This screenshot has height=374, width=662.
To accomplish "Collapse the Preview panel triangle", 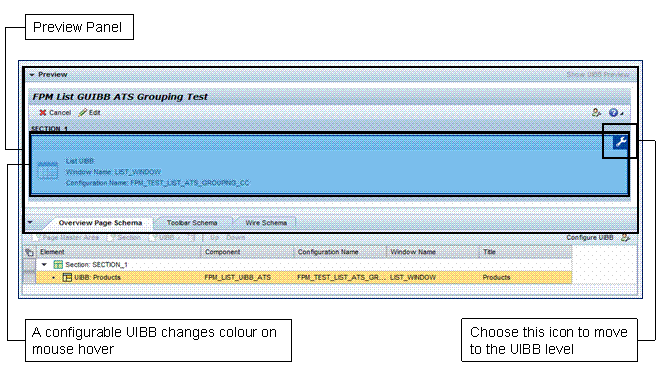I will (x=32, y=75).
